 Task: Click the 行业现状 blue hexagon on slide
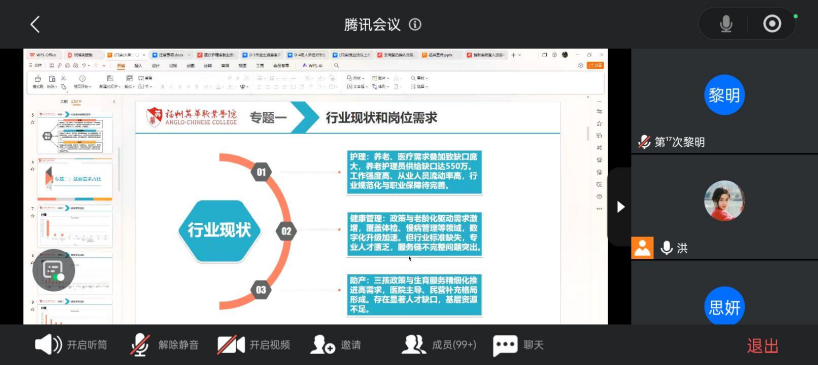coord(219,230)
